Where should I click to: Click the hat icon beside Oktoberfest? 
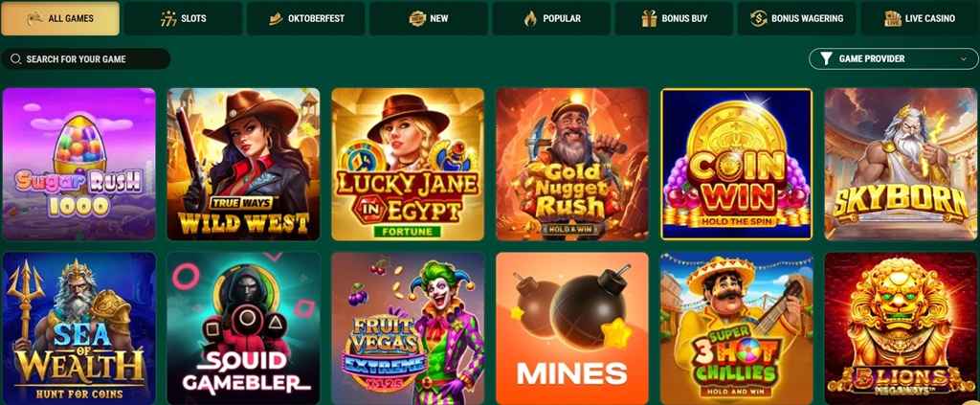tap(276, 19)
